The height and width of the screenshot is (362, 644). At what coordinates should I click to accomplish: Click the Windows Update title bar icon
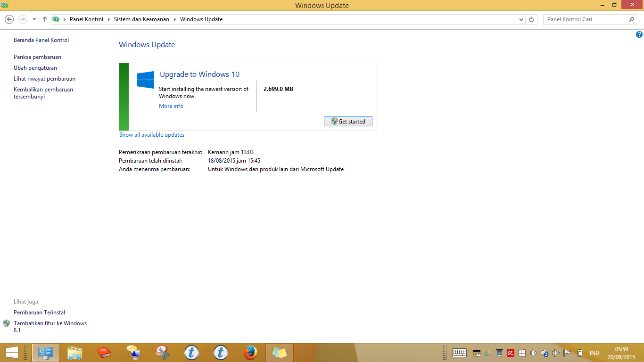pos(5,5)
